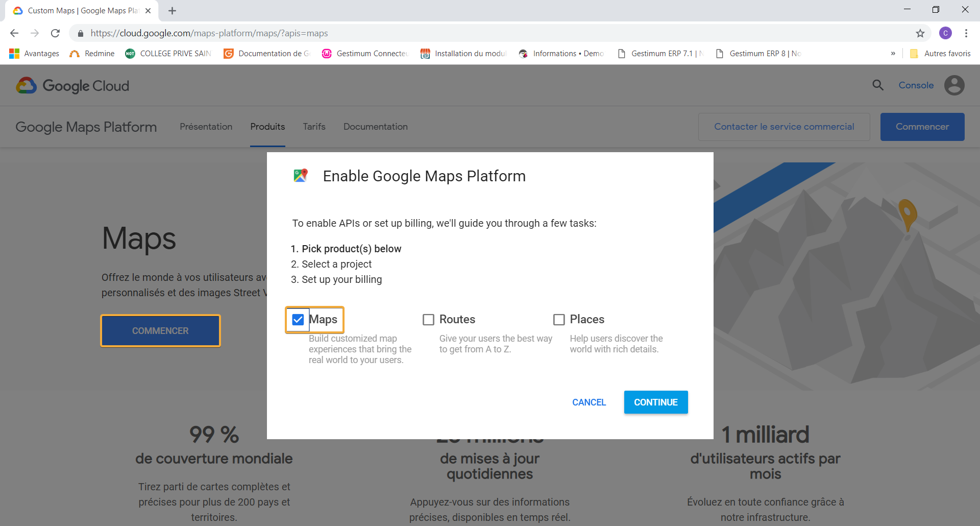Click the address bar URL

[x=209, y=33]
